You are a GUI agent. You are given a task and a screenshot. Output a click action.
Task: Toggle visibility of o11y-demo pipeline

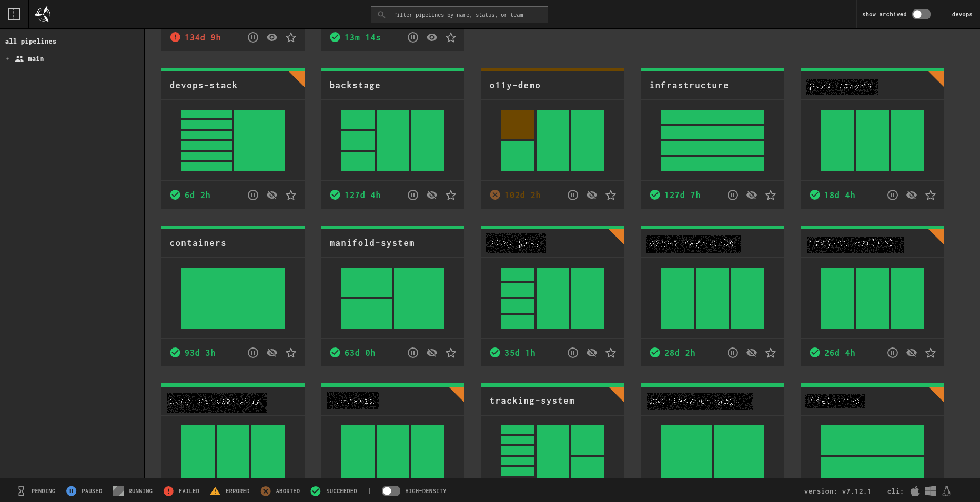click(x=592, y=195)
